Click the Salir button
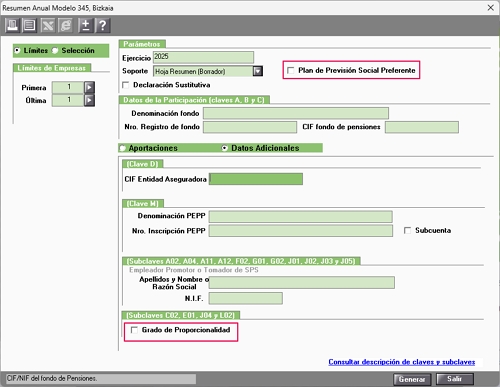 click(x=455, y=379)
